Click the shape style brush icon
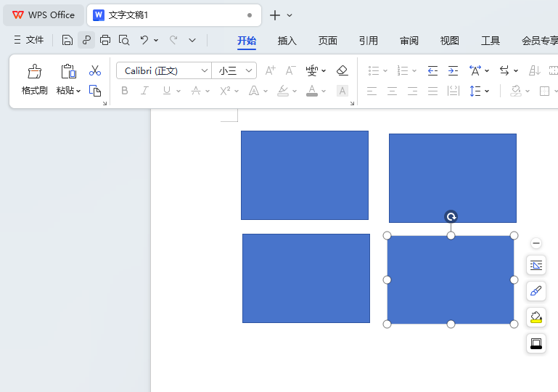Image resolution: width=558 pixels, height=392 pixels. (536, 292)
